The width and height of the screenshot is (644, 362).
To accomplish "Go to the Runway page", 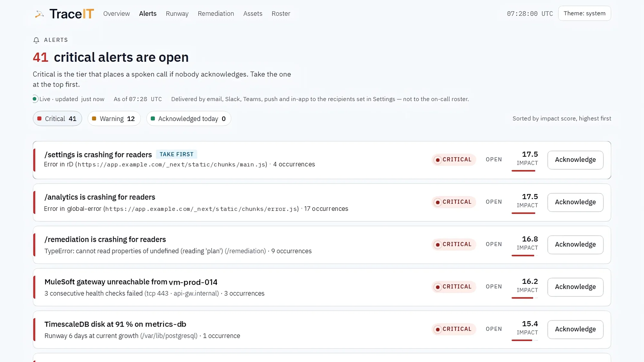I will pos(177,14).
